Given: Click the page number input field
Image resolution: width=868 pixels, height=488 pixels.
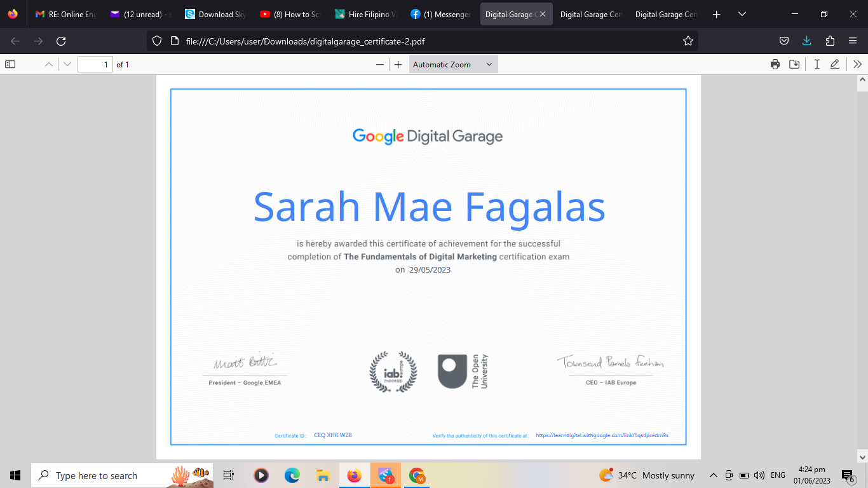Looking at the screenshot, I should click(x=95, y=64).
